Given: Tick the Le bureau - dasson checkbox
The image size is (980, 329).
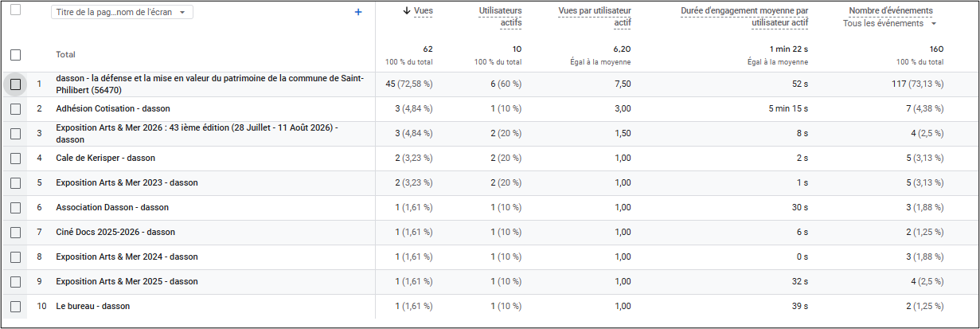Looking at the screenshot, I should [x=15, y=306].
